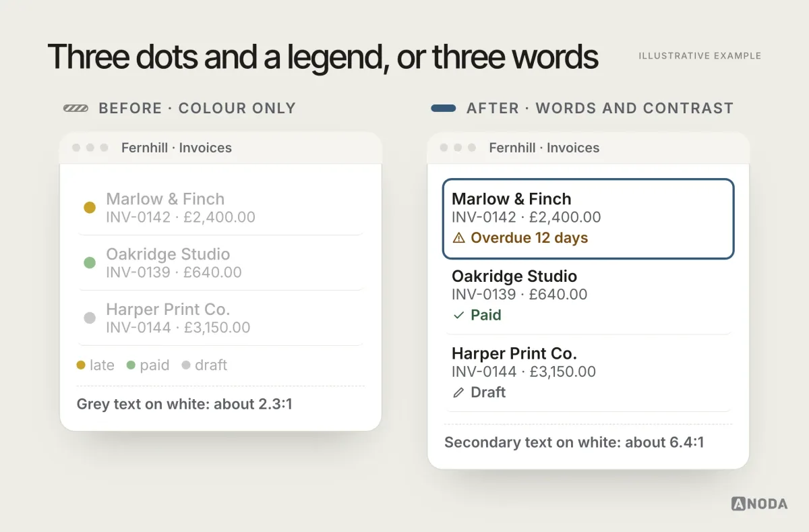This screenshot has width=809, height=532.
Task: Click the BEFORE · COLOUR ONLY heading
Action: point(197,109)
